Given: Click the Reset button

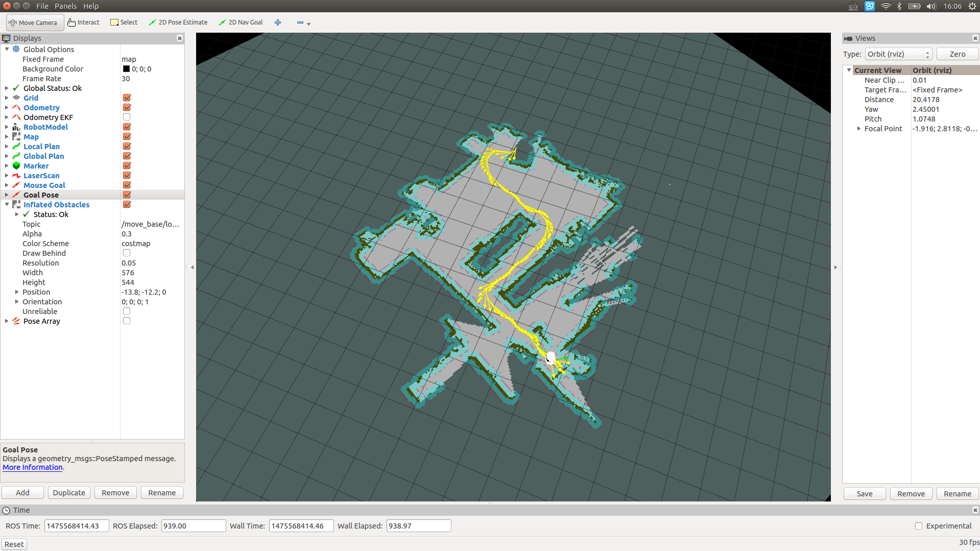Looking at the screenshot, I should (14, 544).
